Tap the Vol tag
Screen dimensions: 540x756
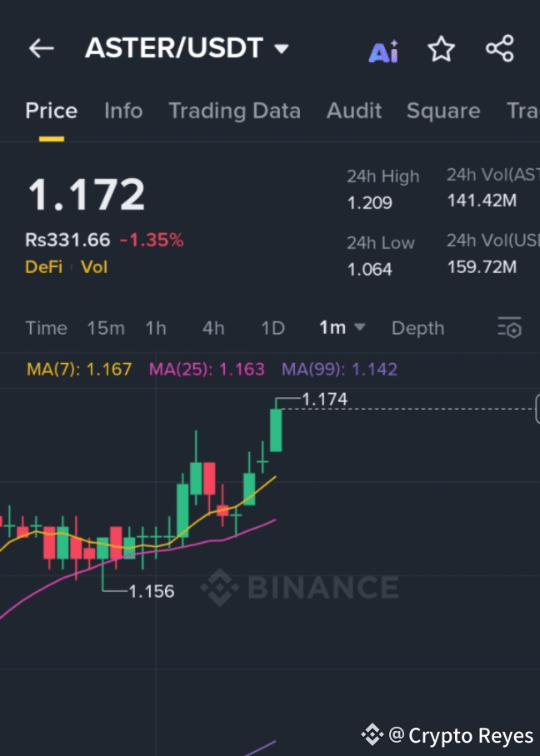[94, 267]
